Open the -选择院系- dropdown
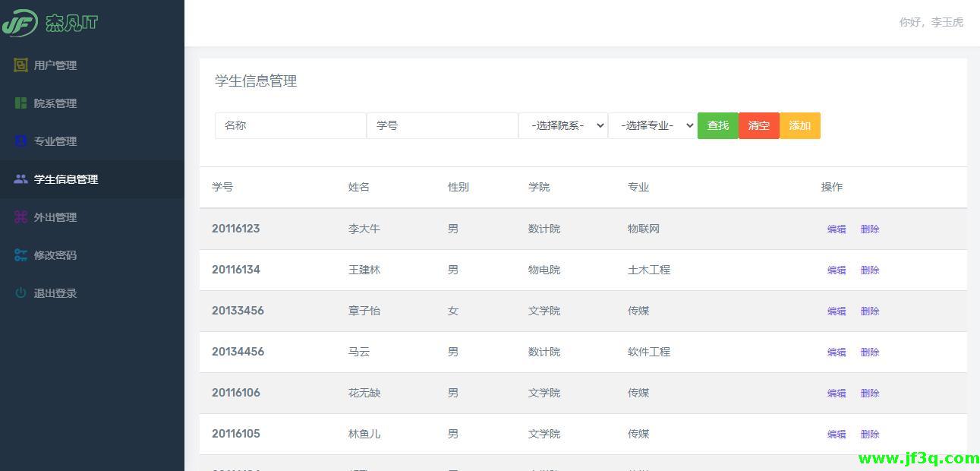Screen dimensions: 980x471 (563, 125)
